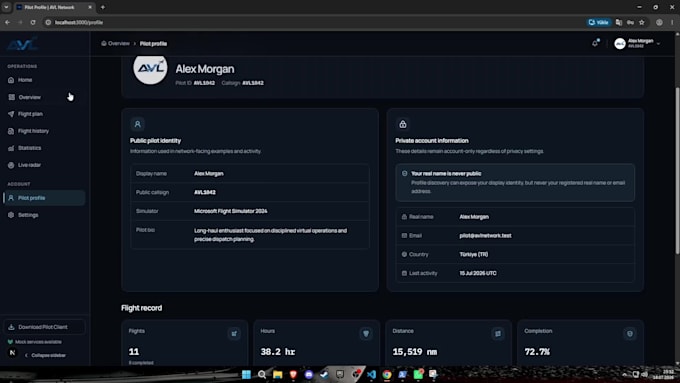This screenshot has width=680, height=383.
Task: Open the browser three-dot menu
Action: (672, 22)
